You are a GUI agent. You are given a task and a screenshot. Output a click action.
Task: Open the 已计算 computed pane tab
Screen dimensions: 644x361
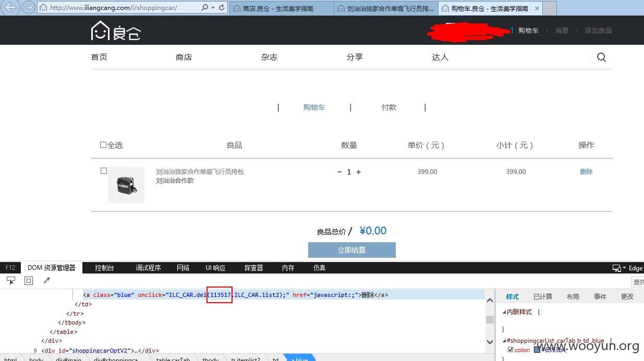point(543,296)
